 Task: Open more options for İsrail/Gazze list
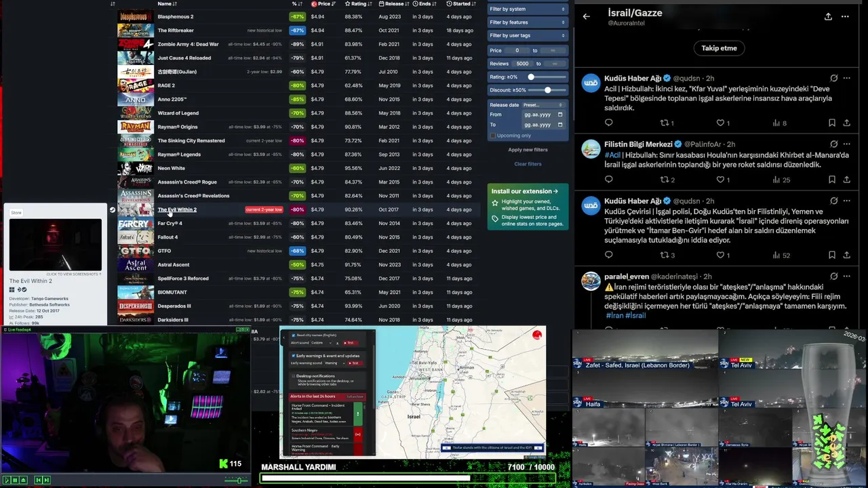click(845, 16)
